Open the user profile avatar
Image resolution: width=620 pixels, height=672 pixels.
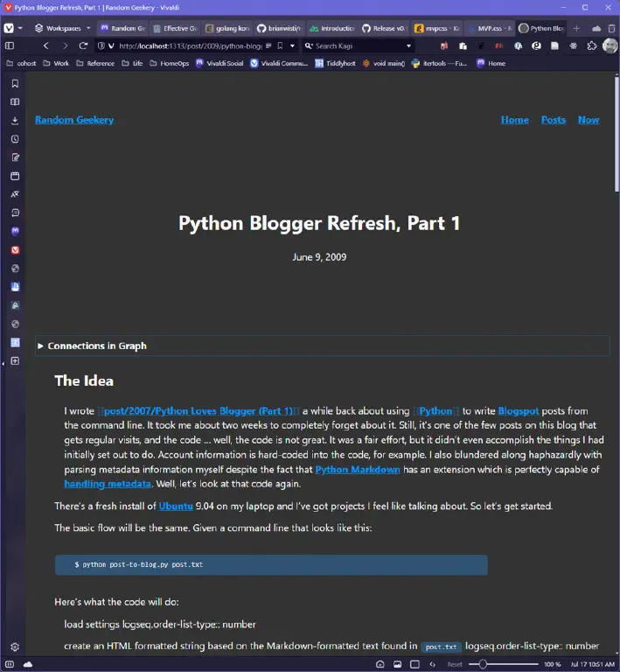tap(610, 45)
